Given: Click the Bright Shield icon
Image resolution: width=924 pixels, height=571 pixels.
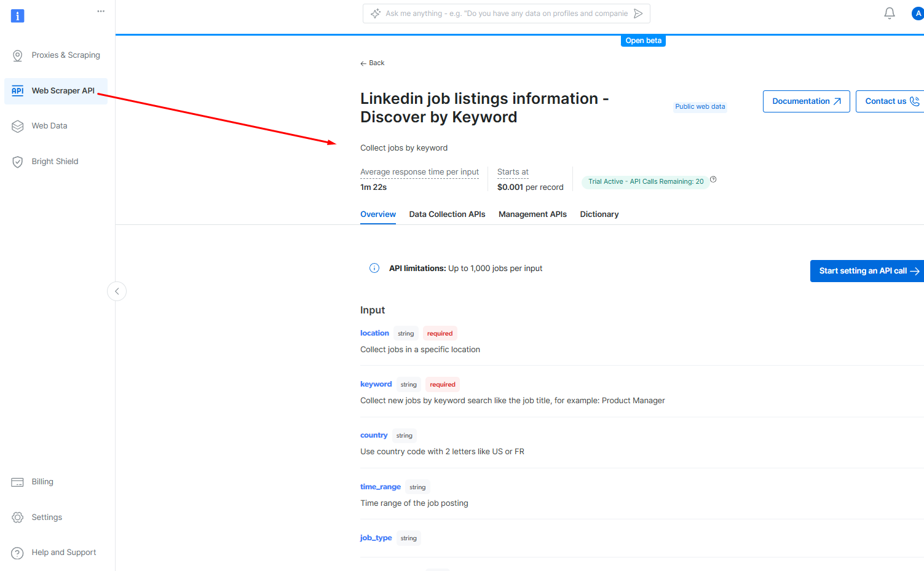Looking at the screenshot, I should point(18,162).
